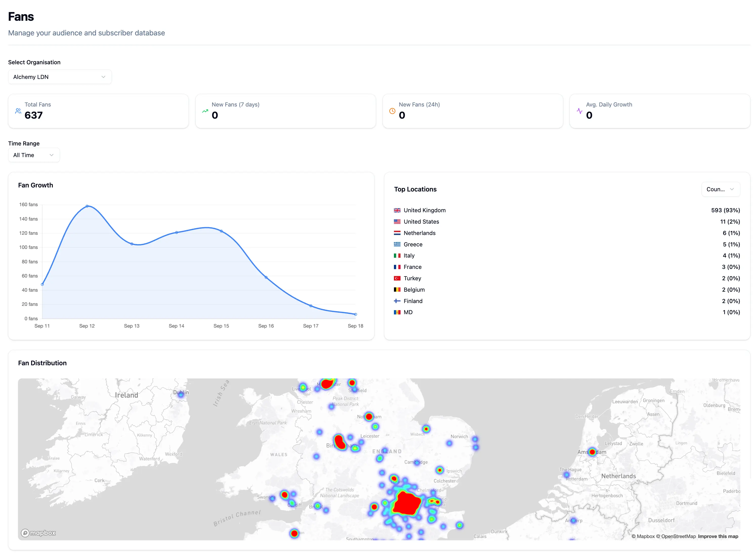The width and height of the screenshot is (756, 555).
Task: Click the Finland flag in Top Locations
Action: (397, 301)
